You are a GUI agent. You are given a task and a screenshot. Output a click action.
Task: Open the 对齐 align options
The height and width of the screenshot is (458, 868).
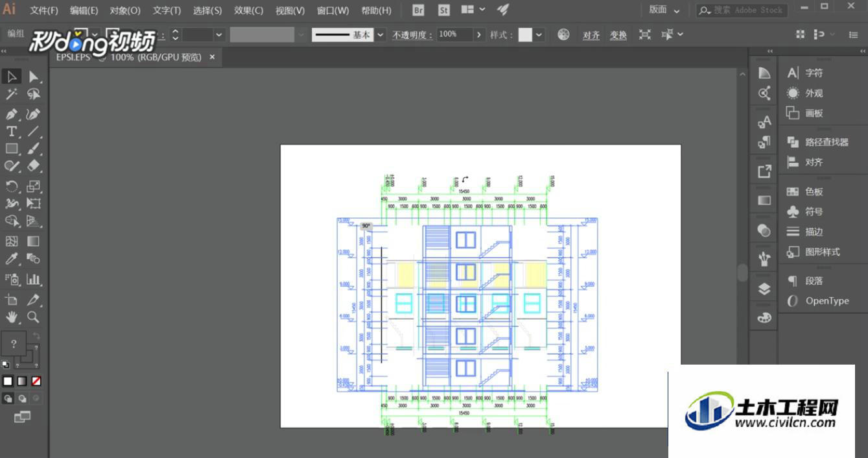coord(591,35)
